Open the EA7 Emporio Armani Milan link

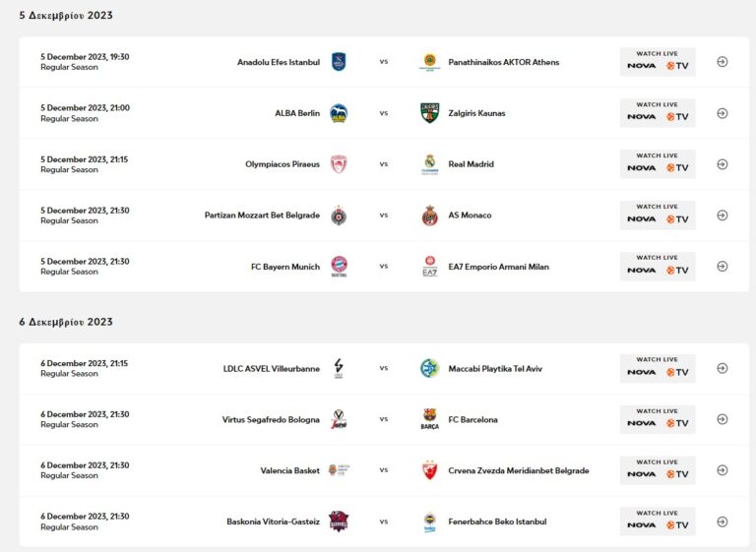coord(498,267)
